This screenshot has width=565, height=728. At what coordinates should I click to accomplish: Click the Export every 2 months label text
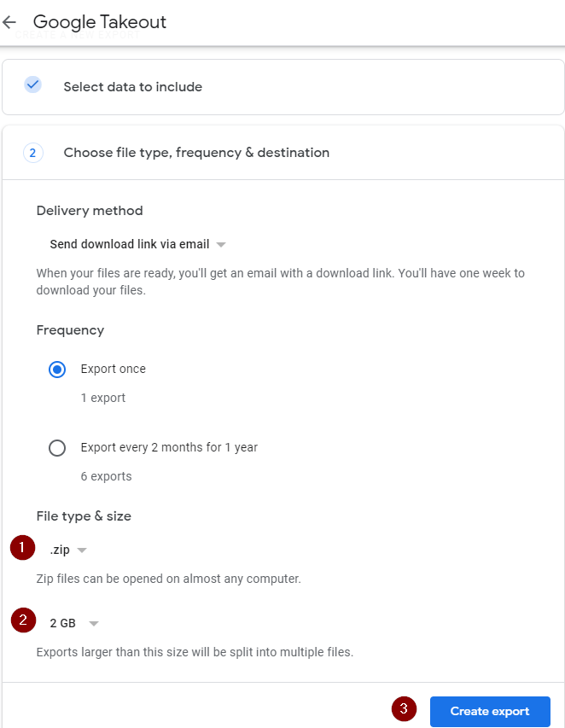point(169,447)
